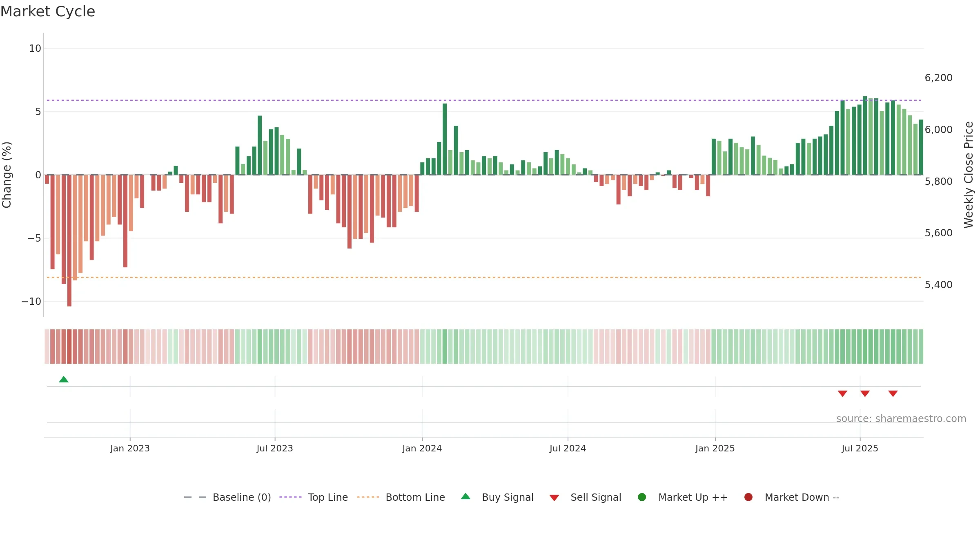
Task: Toggle Sell Signal legend entry
Action: [x=585, y=497]
